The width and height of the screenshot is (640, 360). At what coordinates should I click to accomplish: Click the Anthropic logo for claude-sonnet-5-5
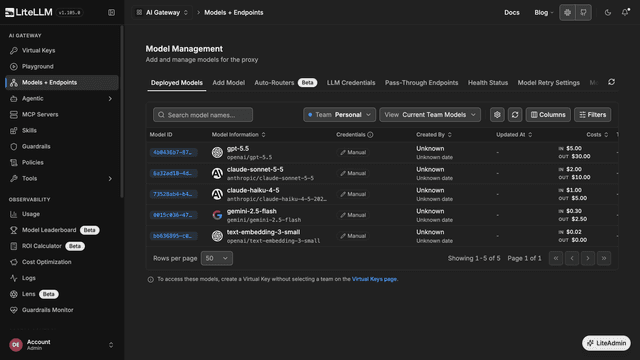click(217, 173)
